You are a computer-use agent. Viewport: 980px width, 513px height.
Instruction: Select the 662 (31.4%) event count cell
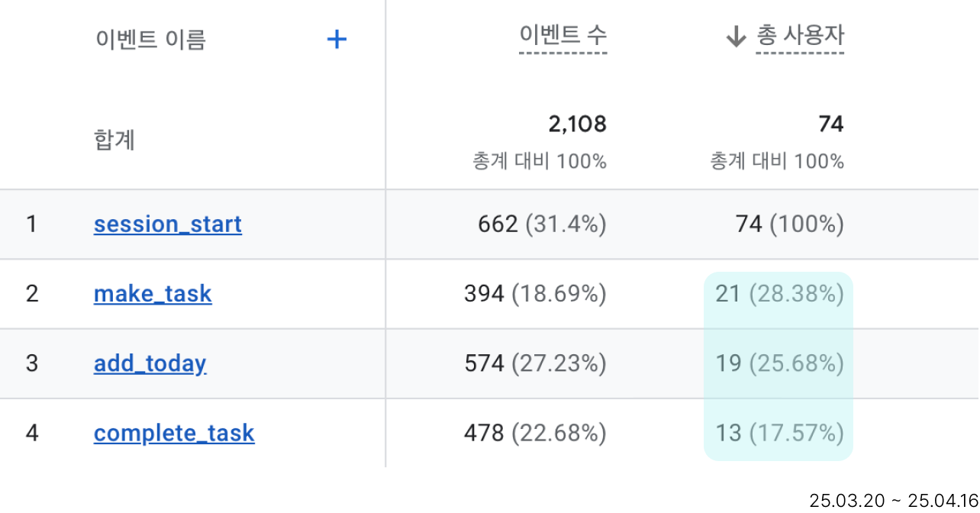click(543, 224)
